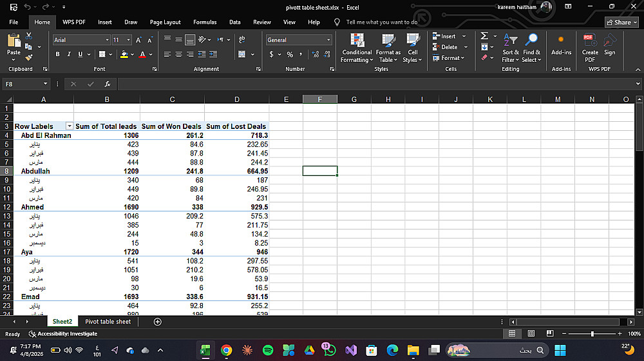This screenshot has height=361, width=644.
Task: Expand the font name dropdown showing Arial
Action: point(107,40)
